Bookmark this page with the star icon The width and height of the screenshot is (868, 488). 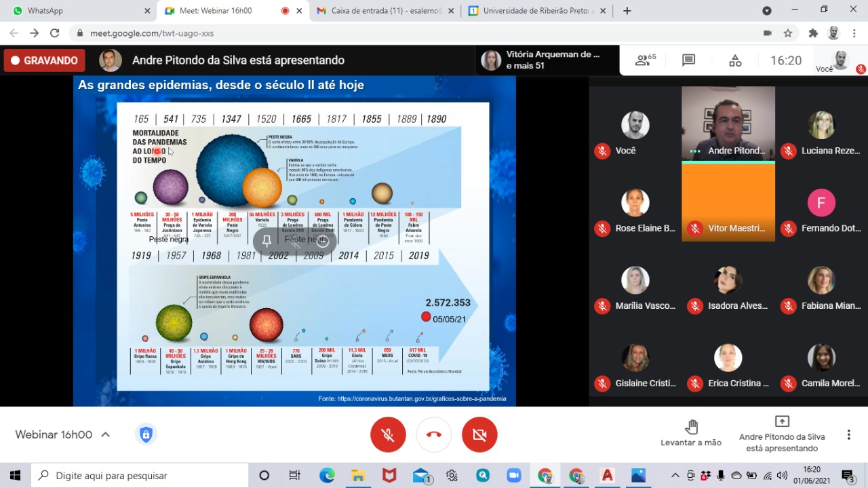point(787,33)
